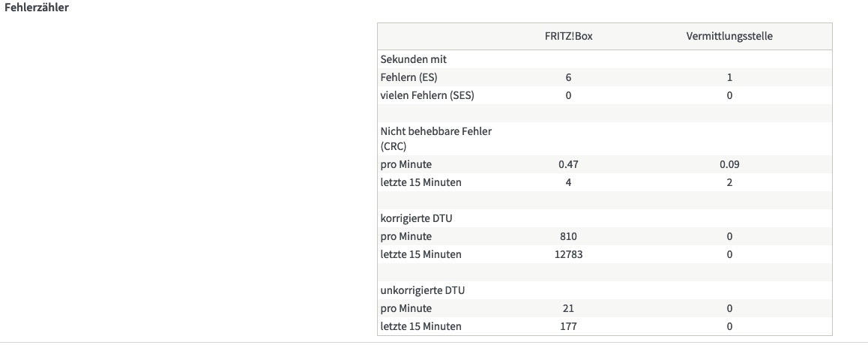Image resolution: width=868 pixels, height=345 pixels.
Task: Click the unkorrigierte DTU section label
Action: click(x=421, y=290)
